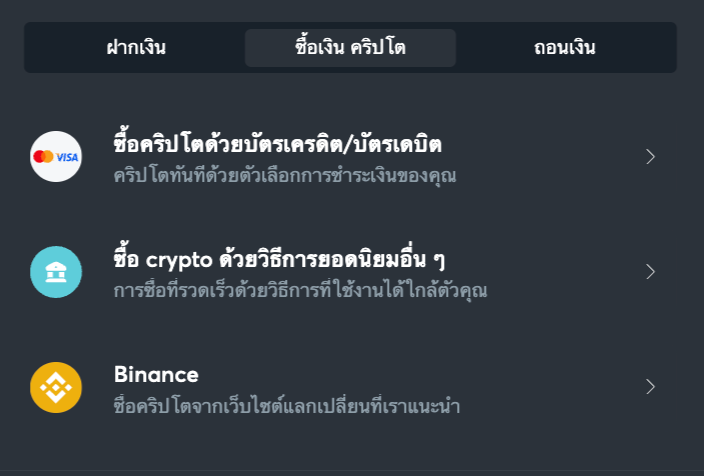Switch to the ฝากเงิน (Deposit) tab
704x476 pixels.
(x=136, y=47)
